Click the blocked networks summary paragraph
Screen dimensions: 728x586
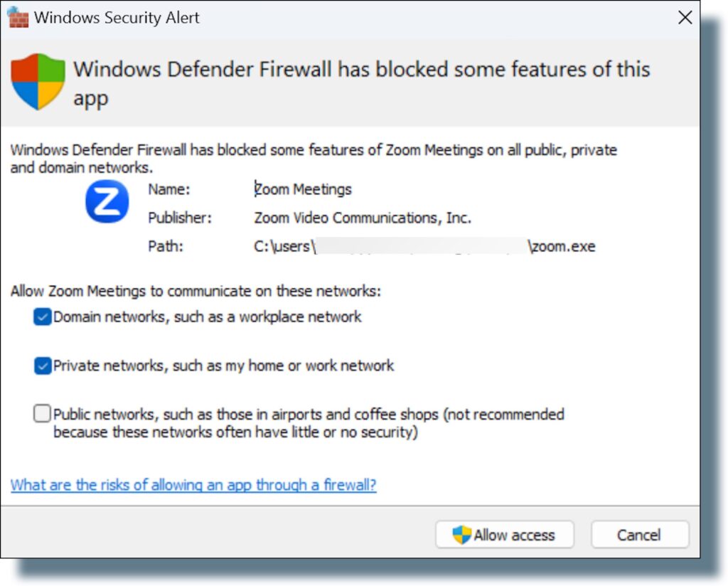(x=313, y=158)
